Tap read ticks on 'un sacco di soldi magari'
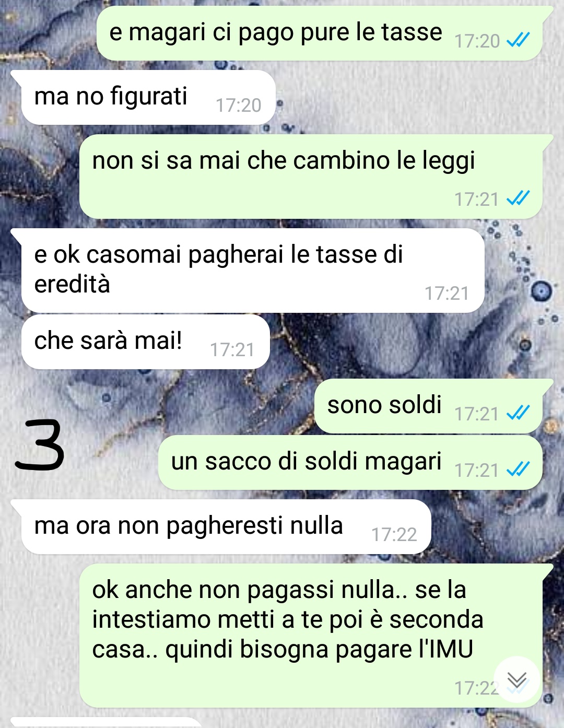564x728 pixels. [x=519, y=469]
